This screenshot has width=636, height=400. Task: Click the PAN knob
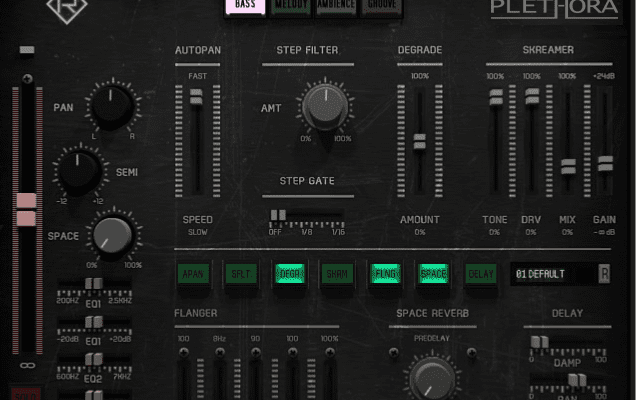(x=112, y=105)
